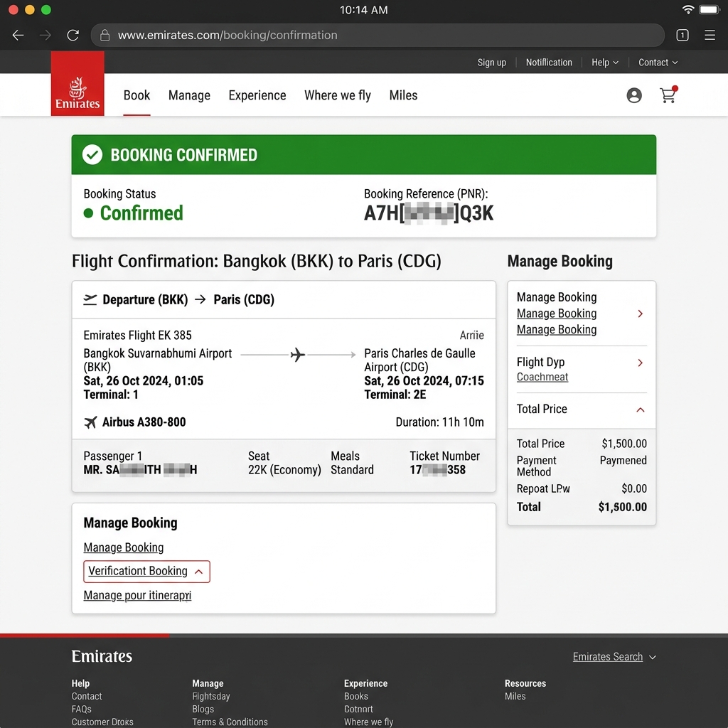The height and width of the screenshot is (728, 728).
Task: Select the Book tab
Action: [136, 95]
